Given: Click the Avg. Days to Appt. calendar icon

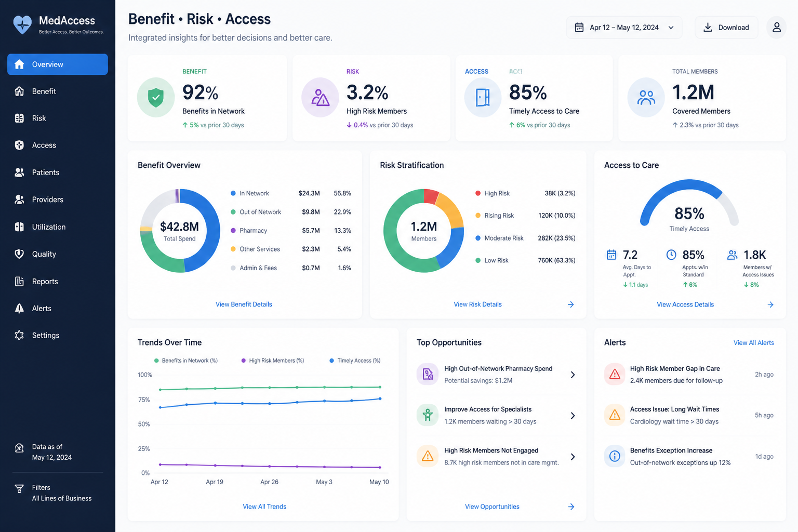Looking at the screenshot, I should (x=611, y=255).
